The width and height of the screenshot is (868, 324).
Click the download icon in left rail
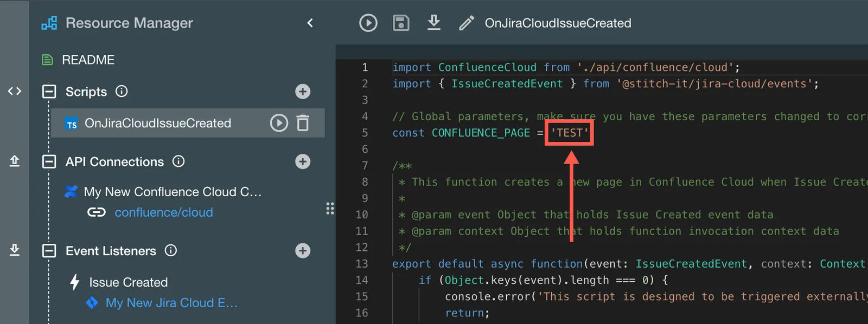pyautogui.click(x=15, y=250)
